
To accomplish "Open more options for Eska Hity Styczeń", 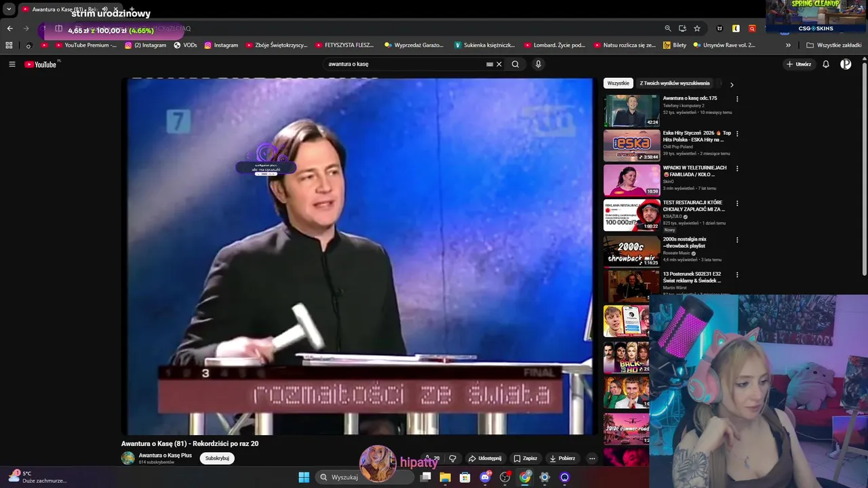I will click(737, 134).
